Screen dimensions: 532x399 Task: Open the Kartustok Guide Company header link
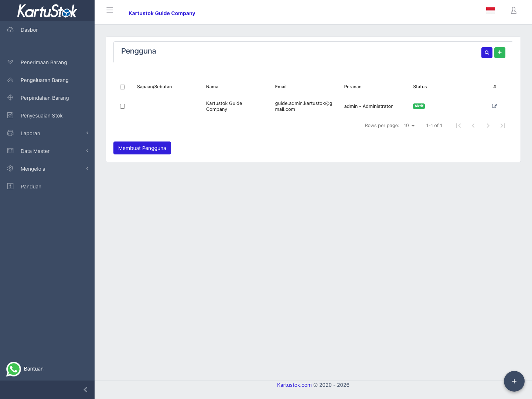click(162, 13)
